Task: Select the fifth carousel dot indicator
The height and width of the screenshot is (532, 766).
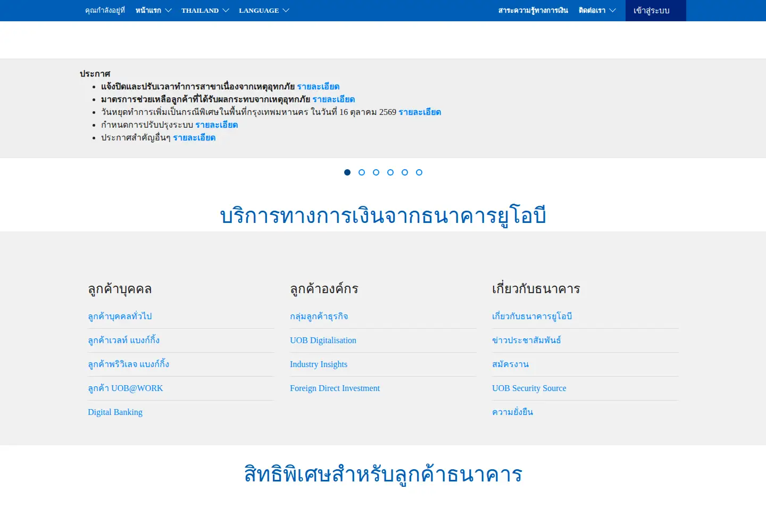Action: click(x=405, y=172)
